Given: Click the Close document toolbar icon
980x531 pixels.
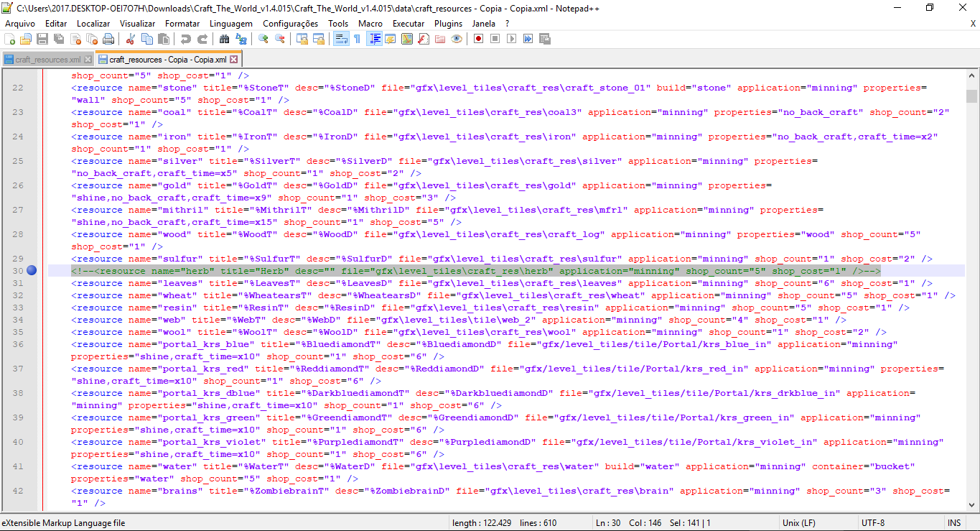Looking at the screenshot, I should pos(75,39).
